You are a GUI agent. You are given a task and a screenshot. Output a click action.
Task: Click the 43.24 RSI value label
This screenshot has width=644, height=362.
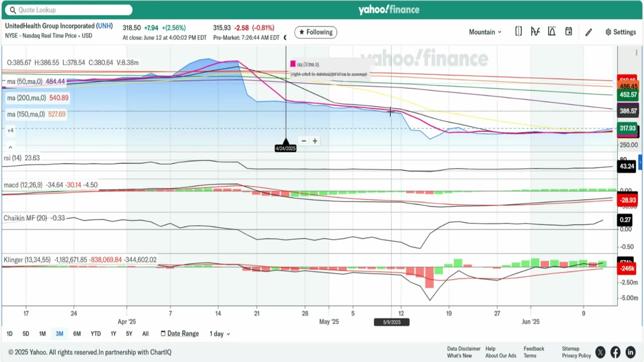627,166
